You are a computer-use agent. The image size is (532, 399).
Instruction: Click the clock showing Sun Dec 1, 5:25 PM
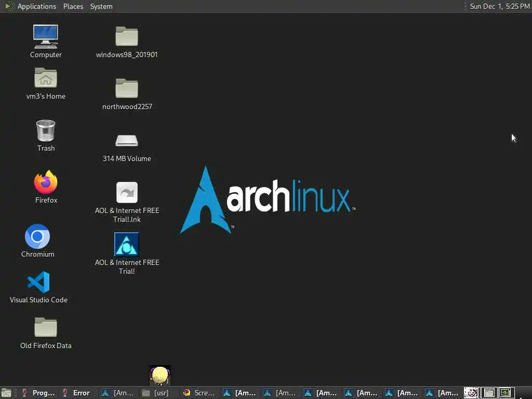[x=499, y=6]
